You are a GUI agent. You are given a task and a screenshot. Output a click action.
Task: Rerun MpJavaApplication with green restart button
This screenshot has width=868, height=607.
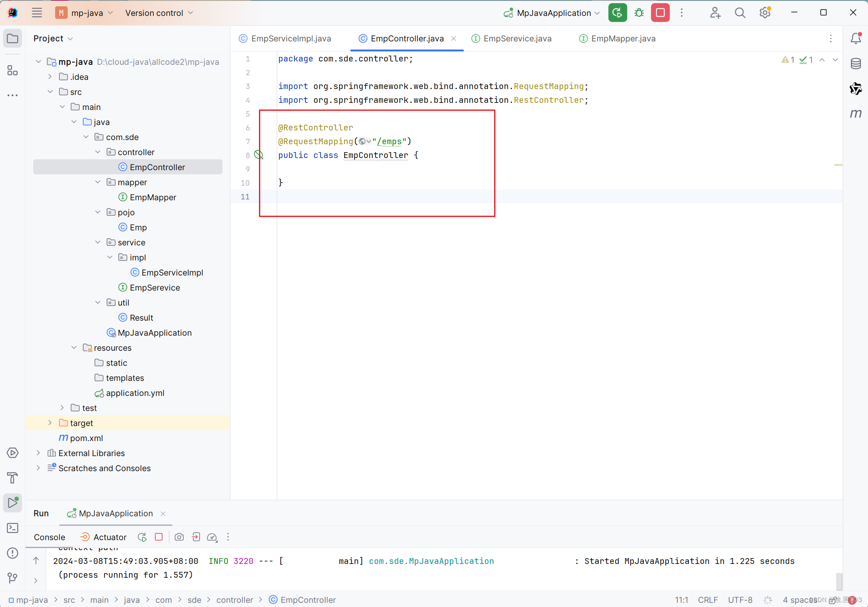[617, 13]
